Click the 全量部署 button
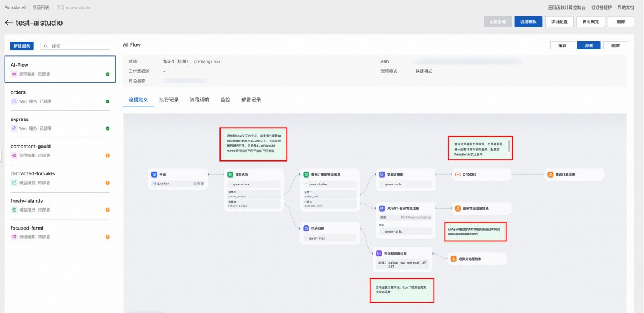 point(498,22)
